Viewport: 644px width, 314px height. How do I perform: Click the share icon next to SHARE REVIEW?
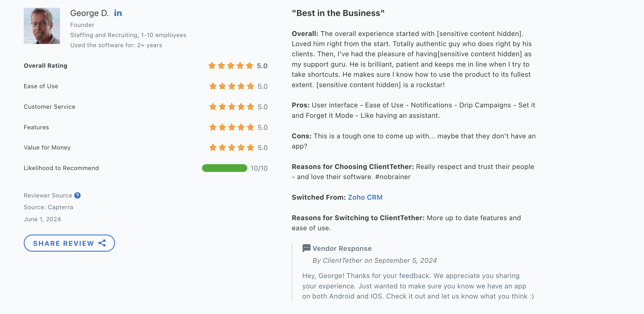pos(102,243)
